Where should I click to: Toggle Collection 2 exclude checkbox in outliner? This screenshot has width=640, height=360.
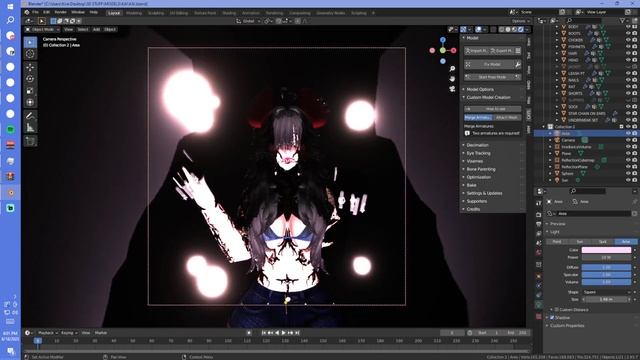(x=622, y=127)
